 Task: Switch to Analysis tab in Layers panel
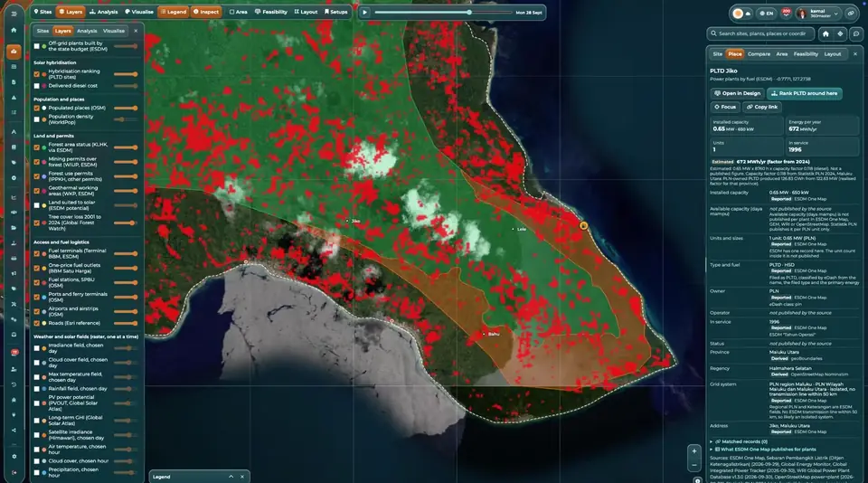pyautogui.click(x=87, y=31)
